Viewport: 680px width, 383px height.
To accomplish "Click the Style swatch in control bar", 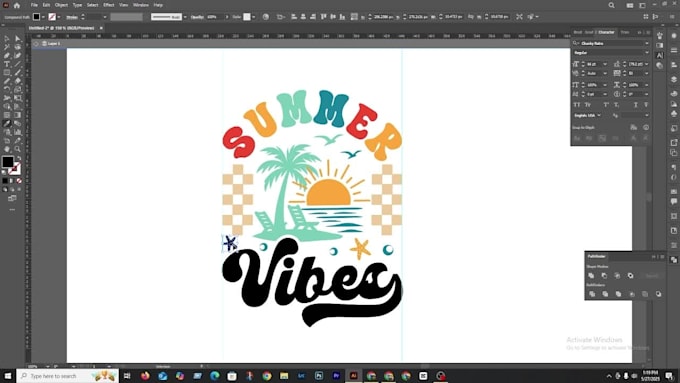I will pos(247,17).
